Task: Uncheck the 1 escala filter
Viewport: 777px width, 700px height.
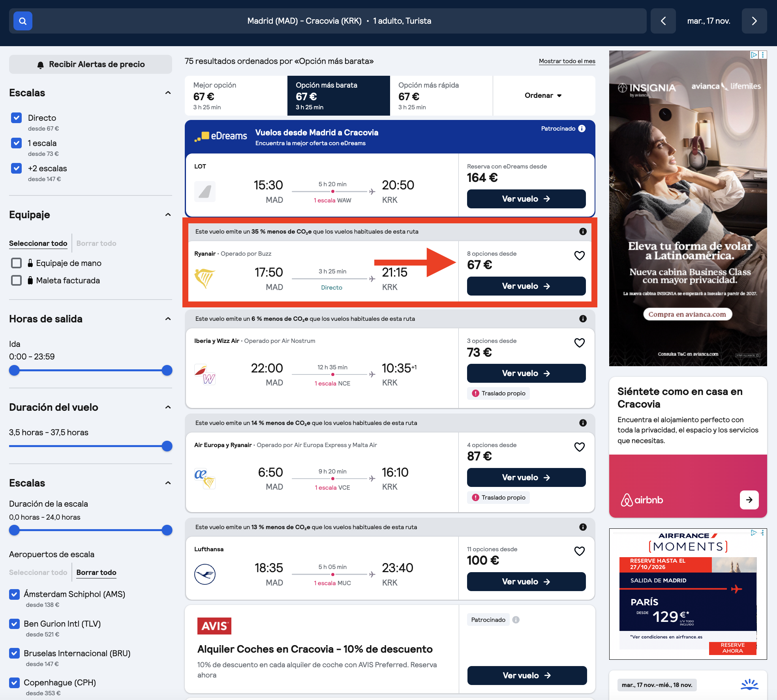Action: (16, 143)
